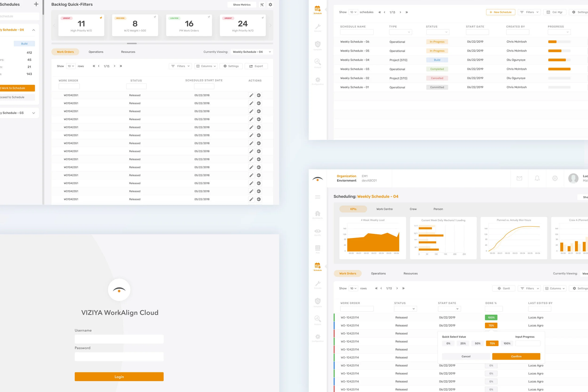The image size is (588, 392).
Task: Select the 50% quick select value
Action: tap(477, 343)
